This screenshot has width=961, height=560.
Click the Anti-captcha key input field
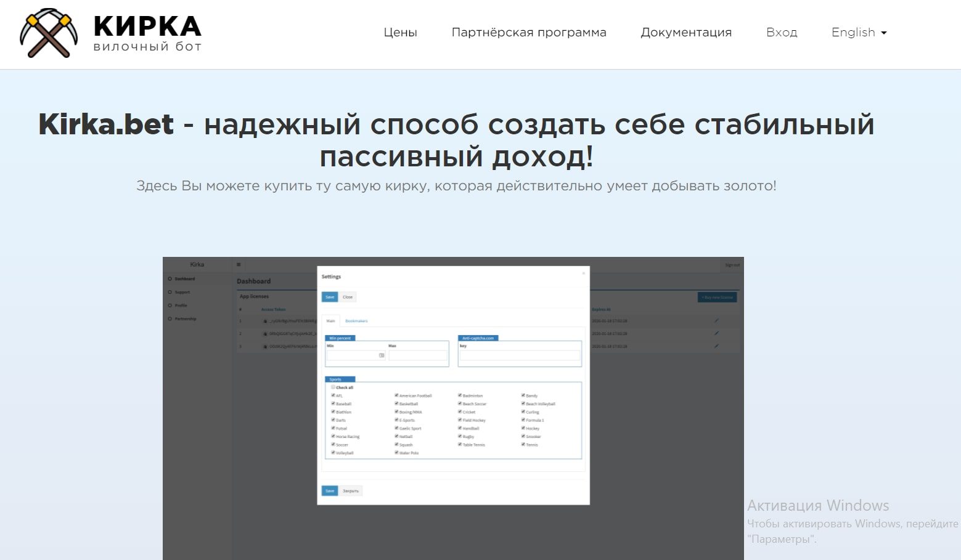click(520, 355)
